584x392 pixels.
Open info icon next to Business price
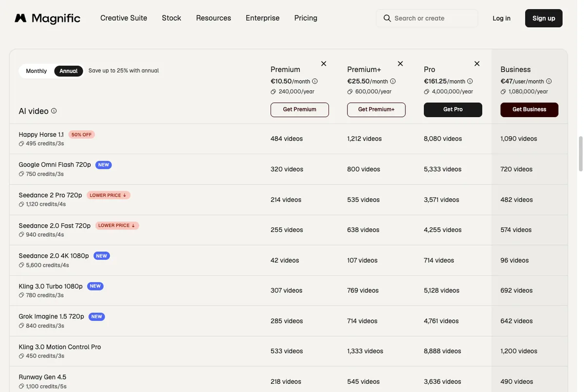[x=549, y=81]
